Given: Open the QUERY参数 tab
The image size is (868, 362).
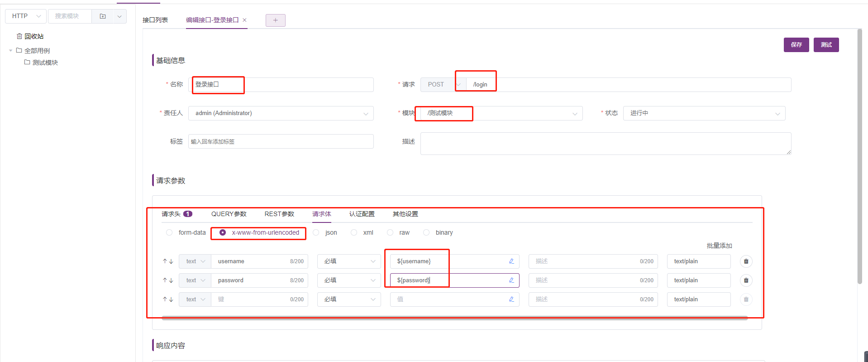Looking at the screenshot, I should [x=229, y=214].
